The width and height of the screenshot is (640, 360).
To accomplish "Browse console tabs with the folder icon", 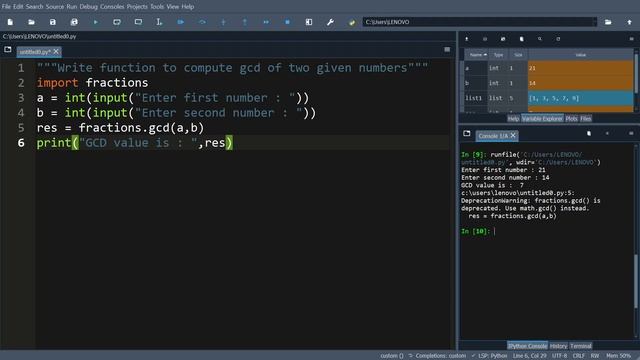I will pos(467,133).
